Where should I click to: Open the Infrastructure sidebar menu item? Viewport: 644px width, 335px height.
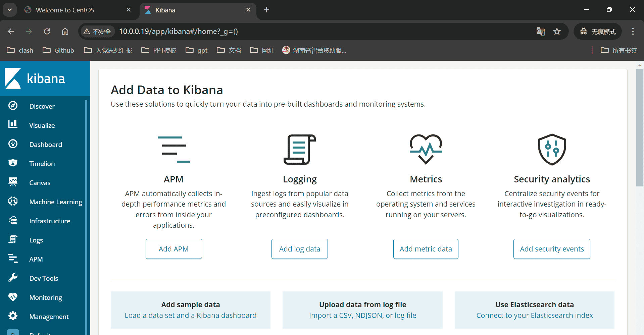click(x=50, y=221)
